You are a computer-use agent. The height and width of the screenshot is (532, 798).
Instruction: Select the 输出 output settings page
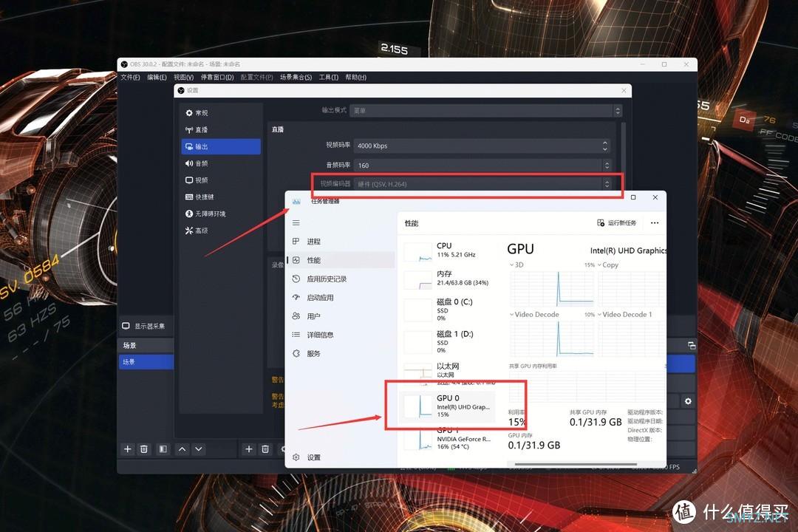[x=221, y=146]
